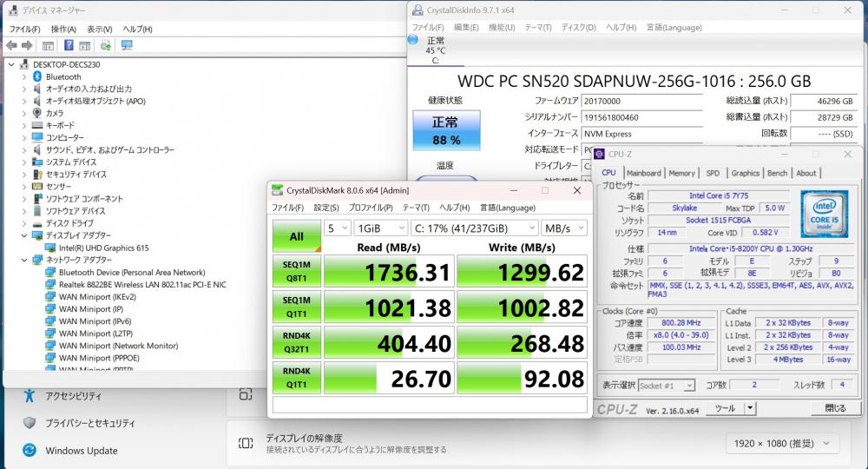868x469 pixels.
Task: Open the ツール dropdown arrow in CPU-Z
Action: click(750, 408)
